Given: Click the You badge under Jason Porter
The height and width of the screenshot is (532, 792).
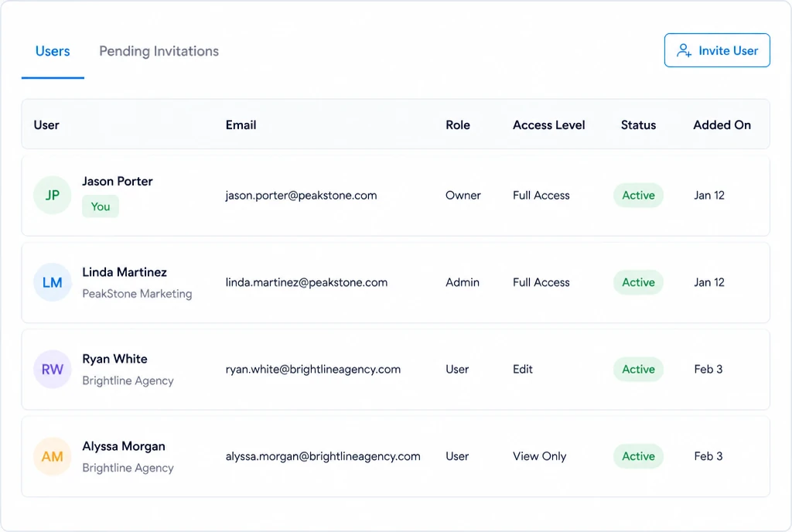Looking at the screenshot, I should point(101,206).
